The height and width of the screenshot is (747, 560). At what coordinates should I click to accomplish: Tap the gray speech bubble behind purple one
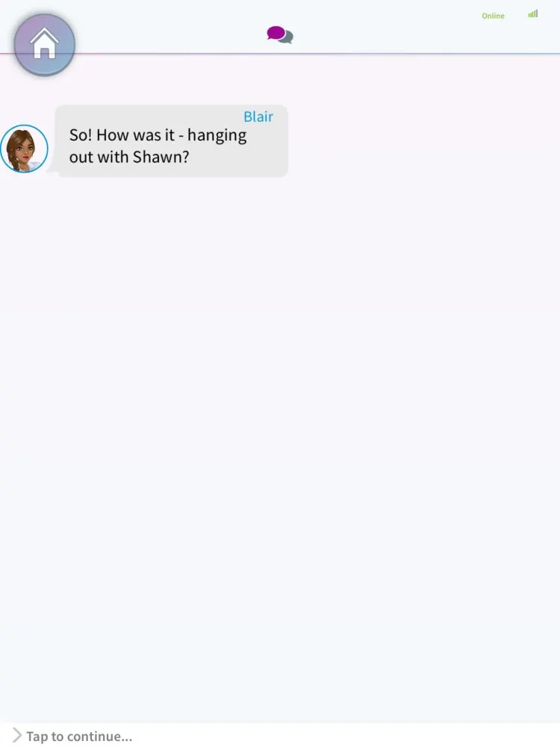click(x=287, y=37)
